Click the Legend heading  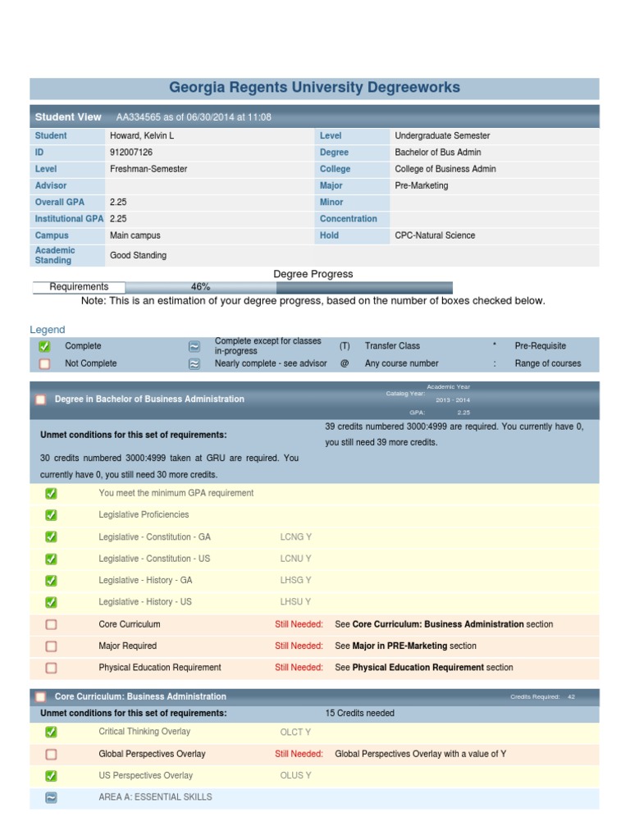(47, 330)
